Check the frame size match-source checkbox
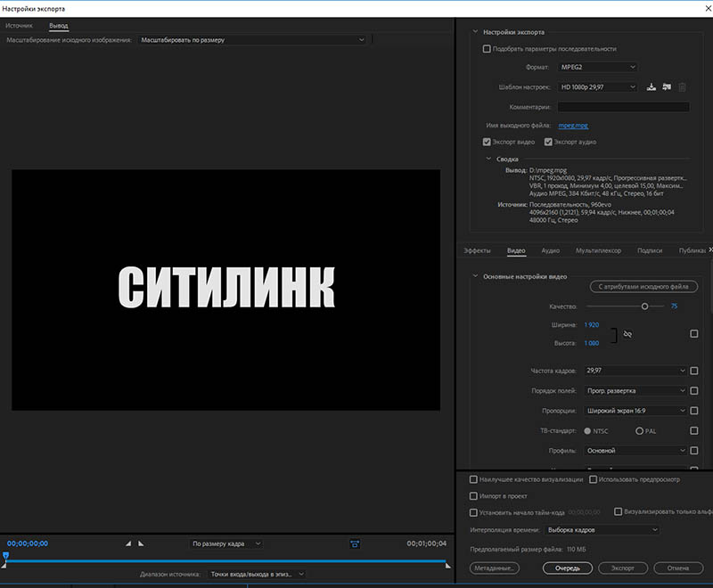 (x=694, y=334)
